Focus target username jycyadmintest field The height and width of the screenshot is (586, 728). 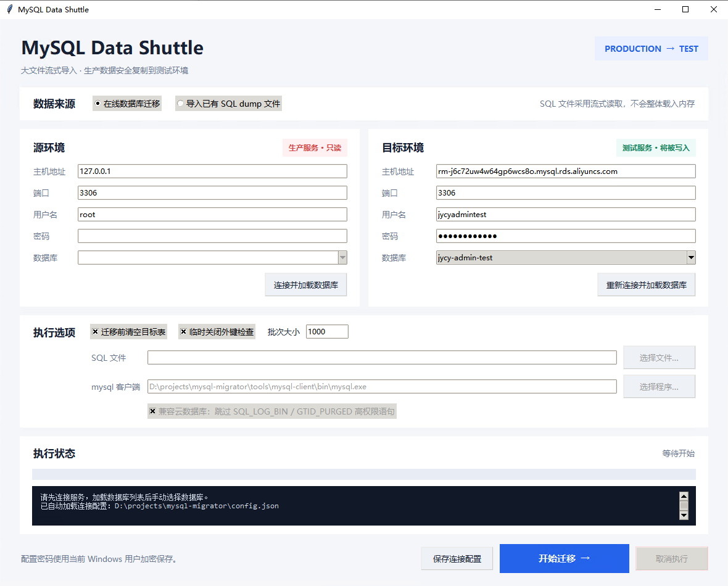(566, 215)
